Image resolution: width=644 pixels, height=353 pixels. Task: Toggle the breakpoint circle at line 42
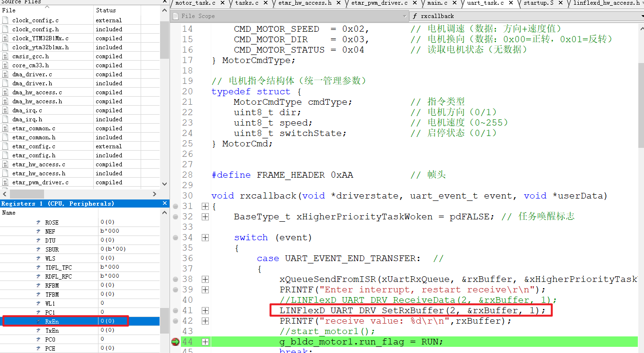point(175,320)
